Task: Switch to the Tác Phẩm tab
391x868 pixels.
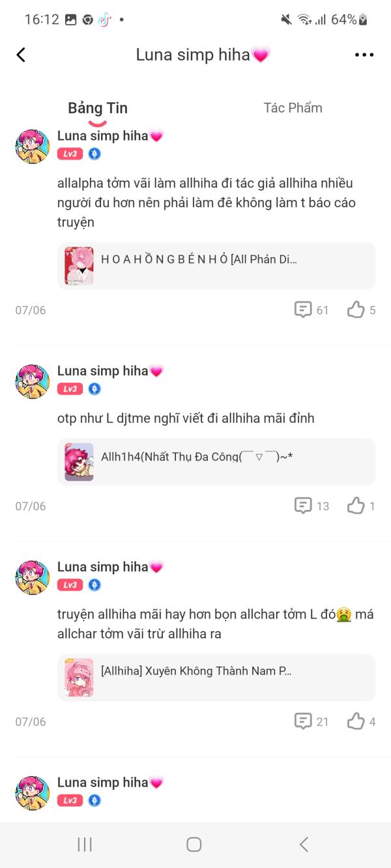Action: pyautogui.click(x=293, y=108)
